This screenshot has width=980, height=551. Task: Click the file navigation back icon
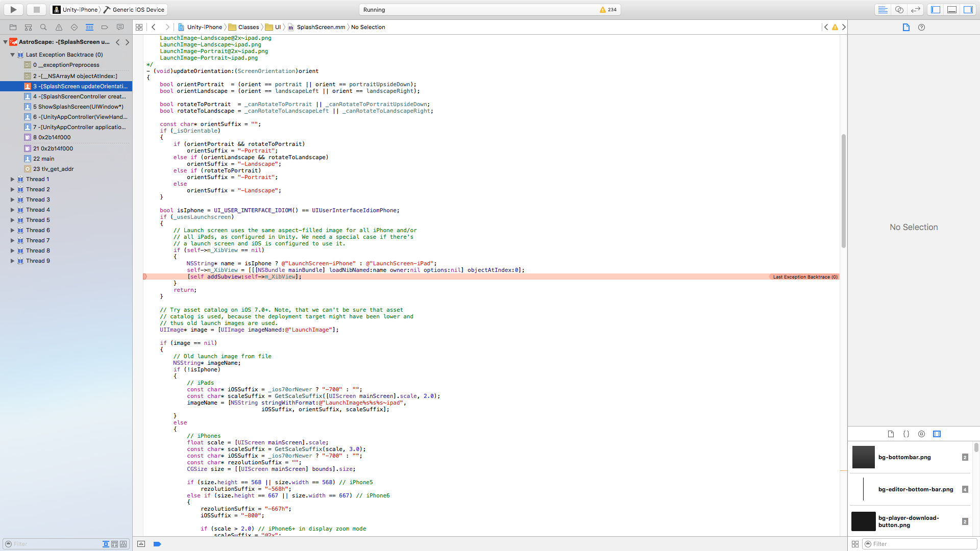154,27
